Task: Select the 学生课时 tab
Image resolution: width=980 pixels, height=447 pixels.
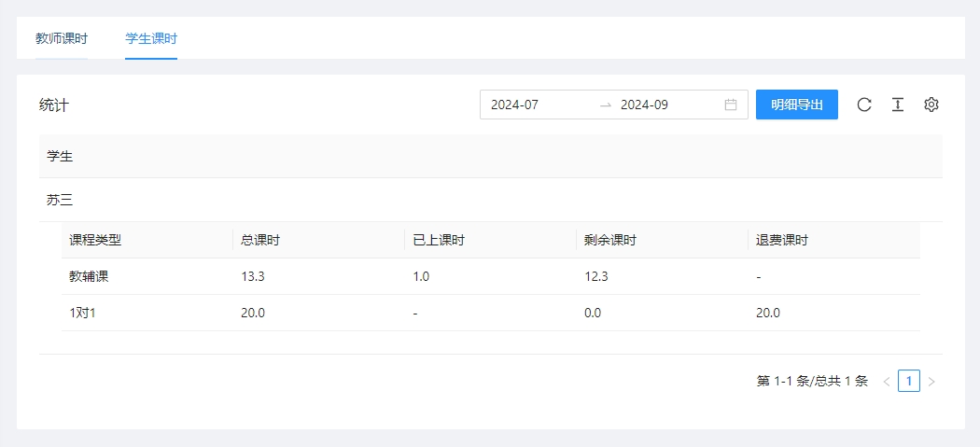Action: [x=151, y=39]
